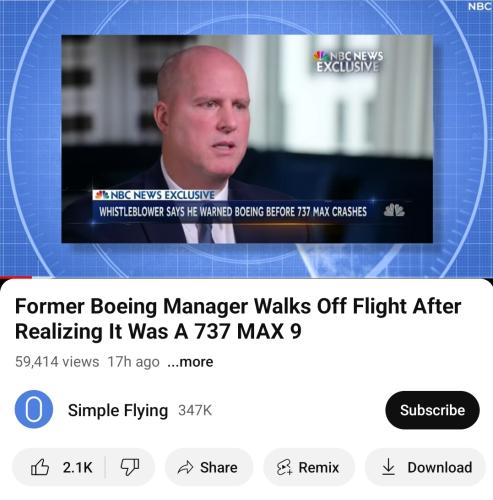Click the red video progress bar
The image size is (493, 500).
pos(16,277)
